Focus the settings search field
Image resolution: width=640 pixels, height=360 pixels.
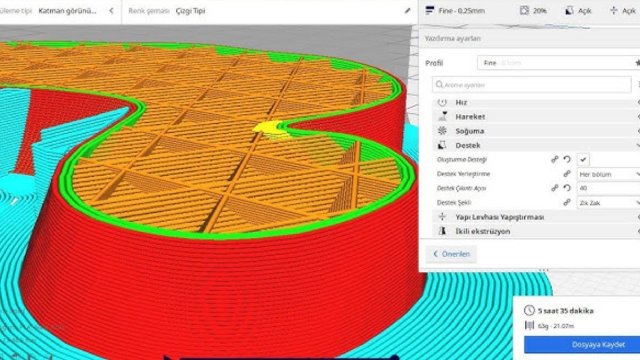point(532,85)
